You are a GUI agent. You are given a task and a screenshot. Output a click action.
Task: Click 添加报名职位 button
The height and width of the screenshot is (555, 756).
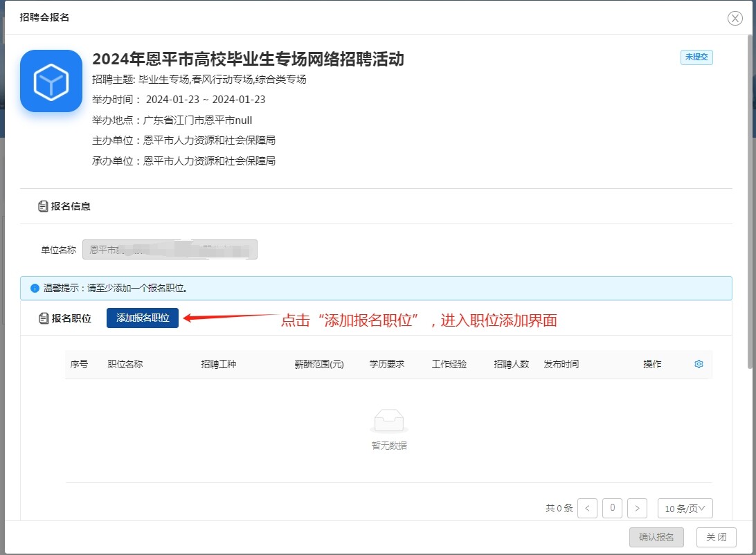tap(143, 318)
